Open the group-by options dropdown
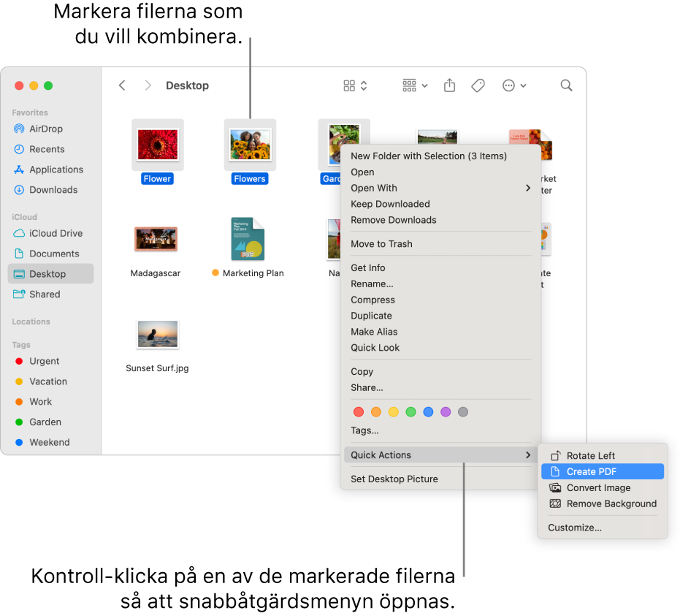 [x=415, y=85]
